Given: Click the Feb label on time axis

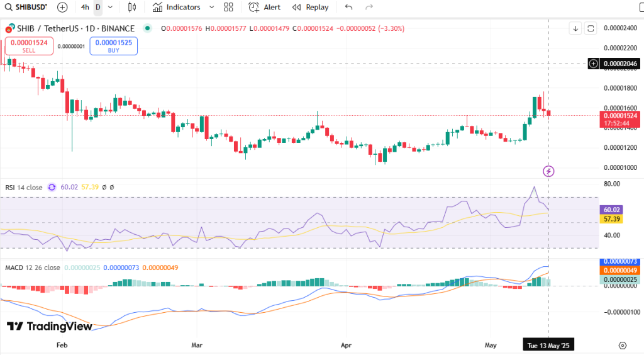Looking at the screenshot, I should pyautogui.click(x=62, y=345).
